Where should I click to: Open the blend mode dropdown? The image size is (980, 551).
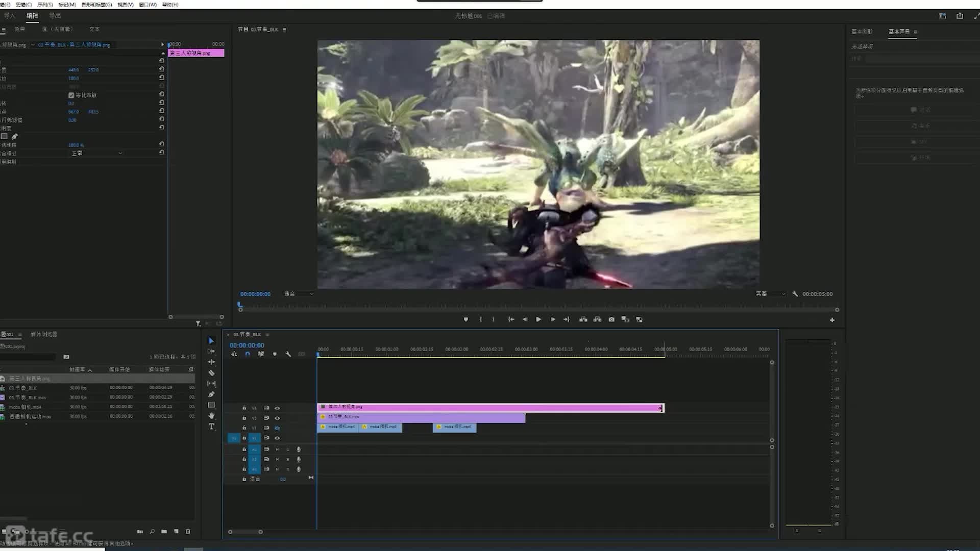[x=96, y=153]
